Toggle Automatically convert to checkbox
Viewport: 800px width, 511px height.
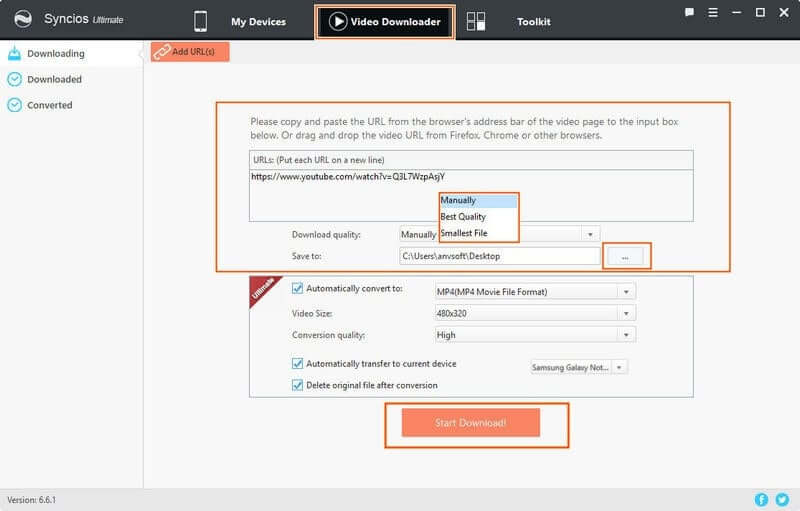[297, 289]
